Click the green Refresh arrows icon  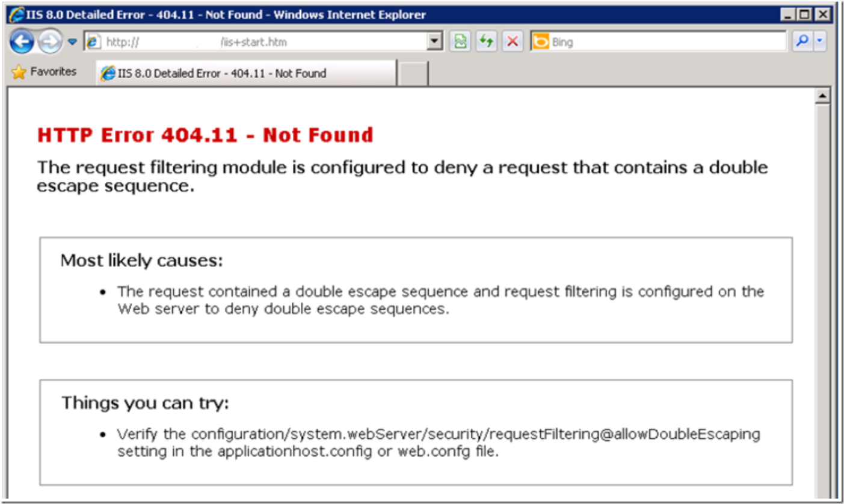pyautogui.click(x=486, y=41)
